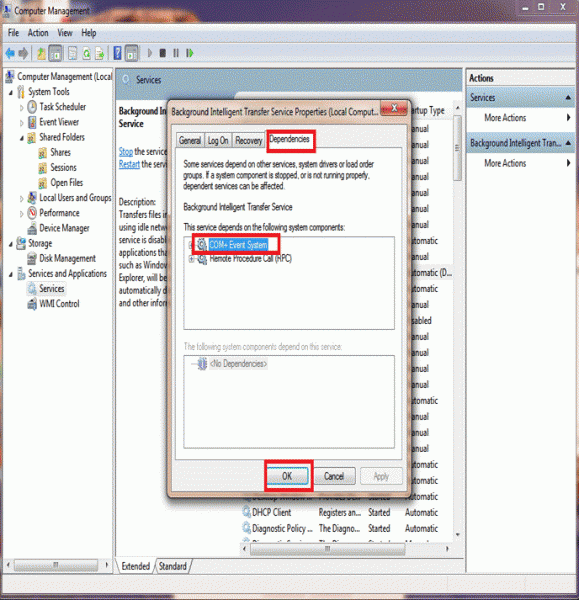Click the Restart Service toolbar icon
Image resolution: width=579 pixels, height=600 pixels.
click(189, 53)
